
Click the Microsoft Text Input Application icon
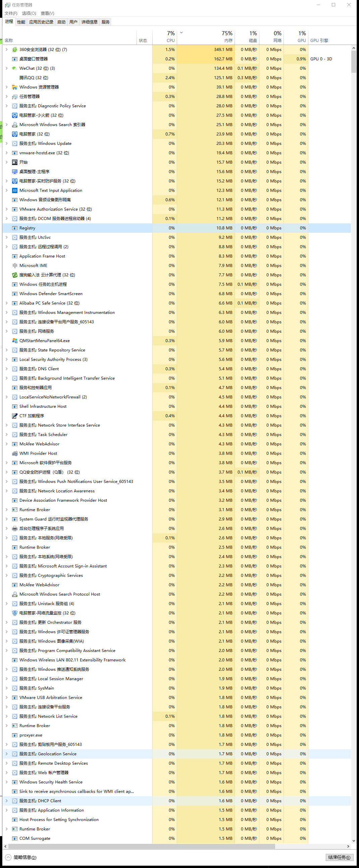point(14,191)
